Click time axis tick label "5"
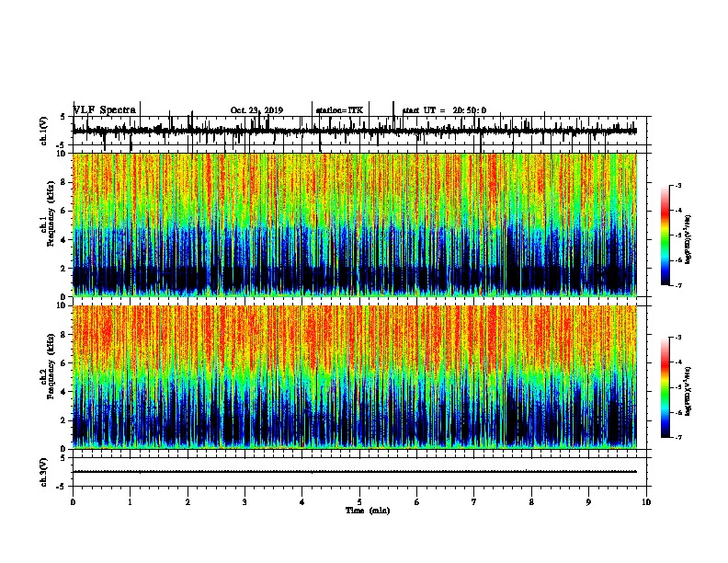This screenshot has width=728, height=563. (x=359, y=501)
